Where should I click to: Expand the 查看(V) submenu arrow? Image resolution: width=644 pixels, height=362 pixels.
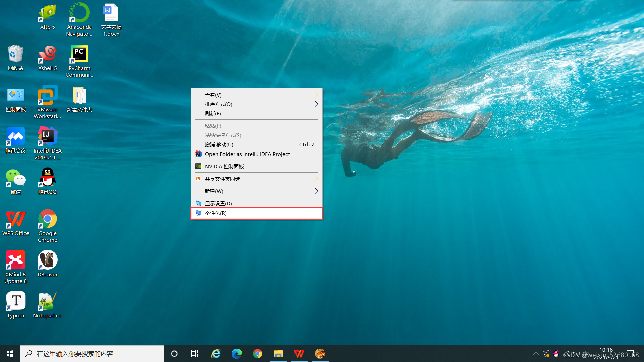(316, 95)
